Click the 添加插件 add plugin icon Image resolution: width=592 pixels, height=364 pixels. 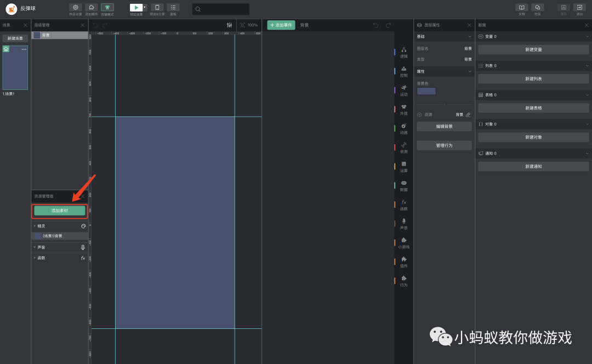coord(92,8)
